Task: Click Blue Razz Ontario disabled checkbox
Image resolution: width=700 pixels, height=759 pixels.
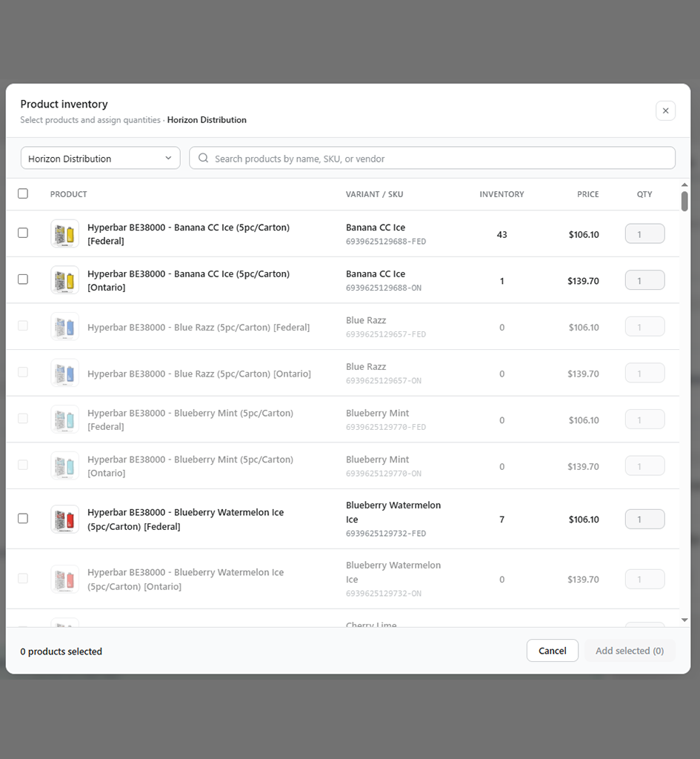Action: point(23,372)
